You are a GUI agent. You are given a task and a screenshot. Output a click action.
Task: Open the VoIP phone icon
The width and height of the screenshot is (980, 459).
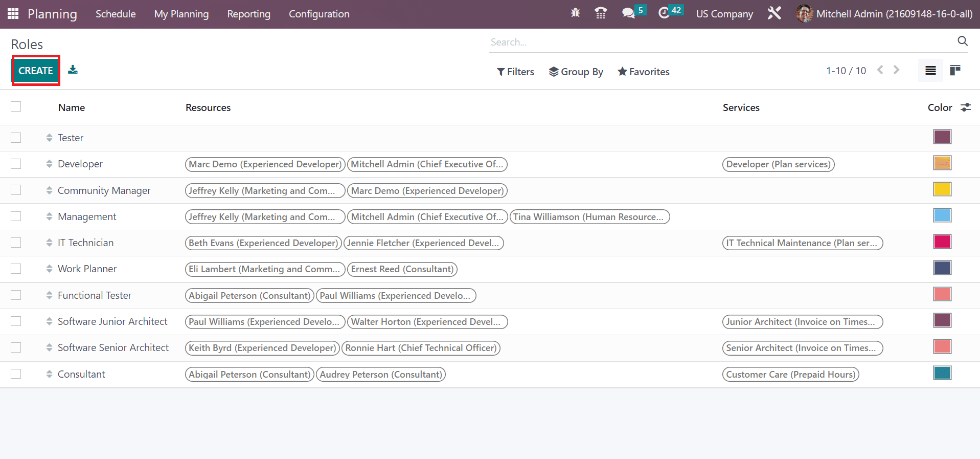click(x=601, y=13)
